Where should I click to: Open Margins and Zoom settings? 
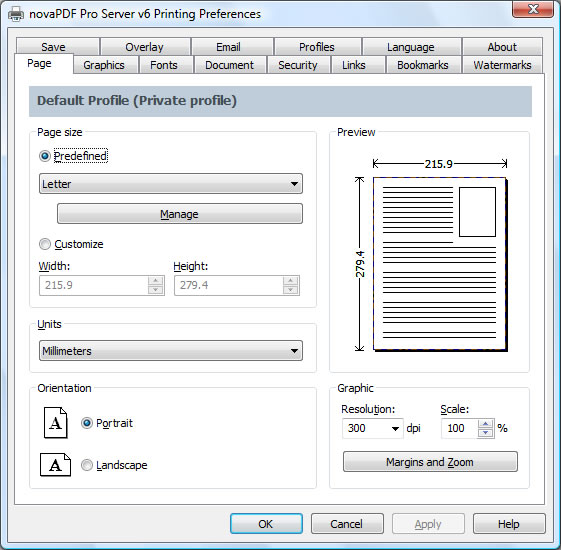click(x=430, y=462)
